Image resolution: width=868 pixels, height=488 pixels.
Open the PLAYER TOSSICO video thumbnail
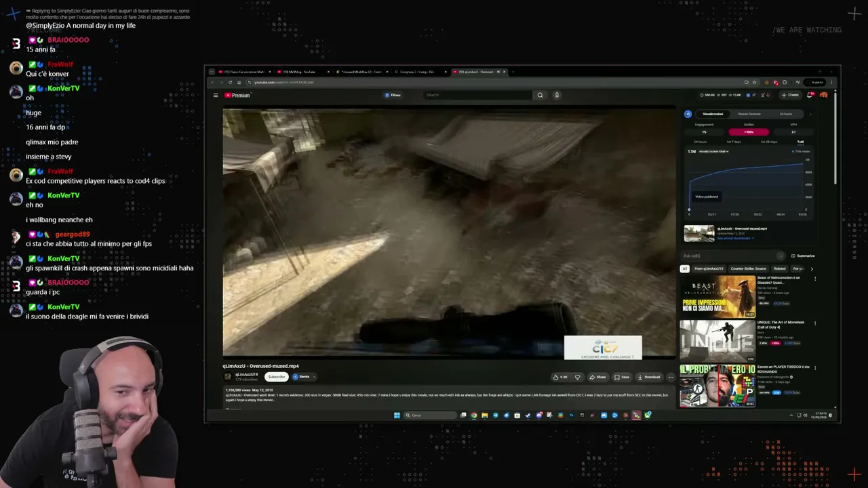click(x=717, y=386)
